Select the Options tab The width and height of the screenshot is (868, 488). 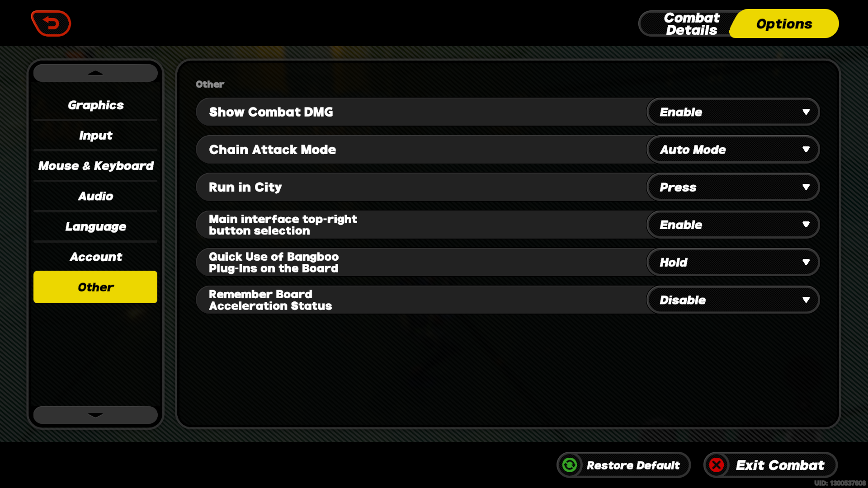click(783, 24)
